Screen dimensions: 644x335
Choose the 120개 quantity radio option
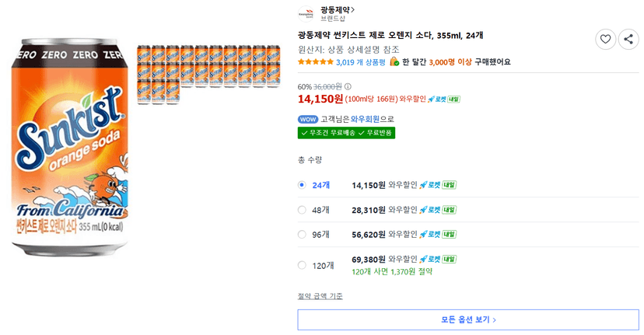coord(302,265)
